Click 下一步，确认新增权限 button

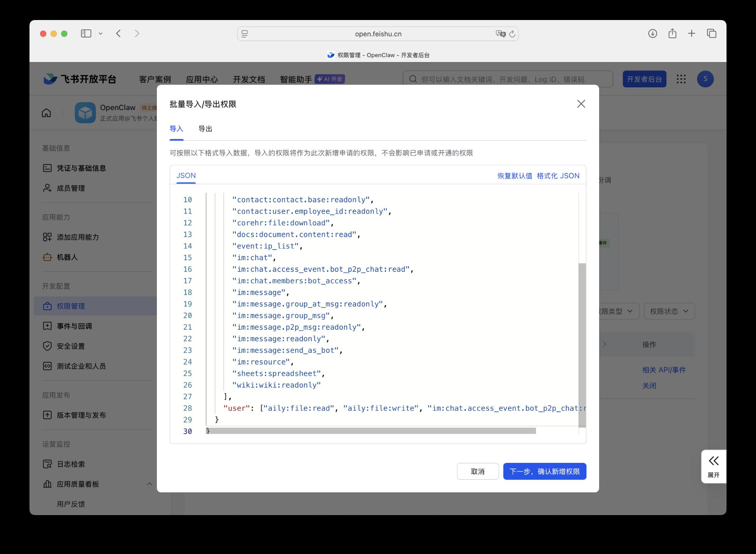[544, 472]
